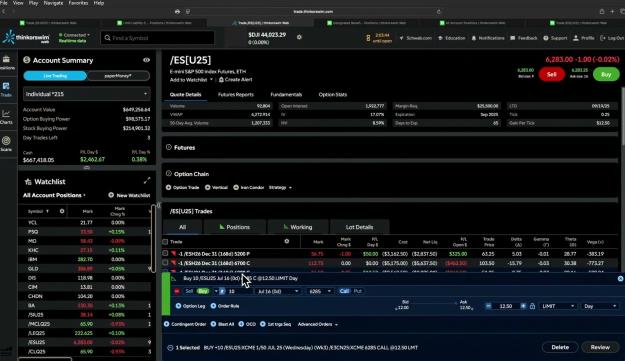Viewport: 625px width, 361px height.
Task: Open strike 6285 dropdown
Action: 320,291
